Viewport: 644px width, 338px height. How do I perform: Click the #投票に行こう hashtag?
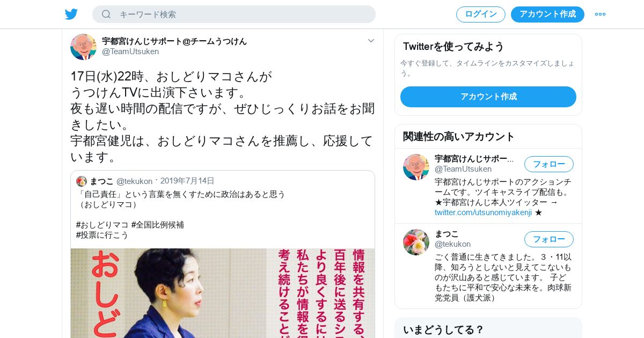pos(103,235)
